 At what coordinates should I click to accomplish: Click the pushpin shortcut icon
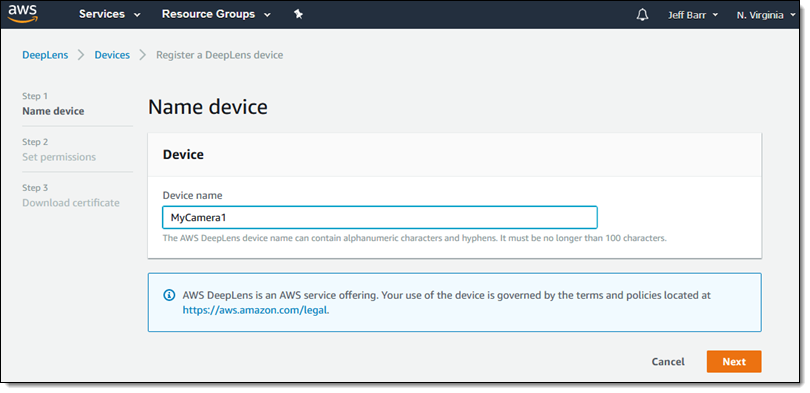298,14
